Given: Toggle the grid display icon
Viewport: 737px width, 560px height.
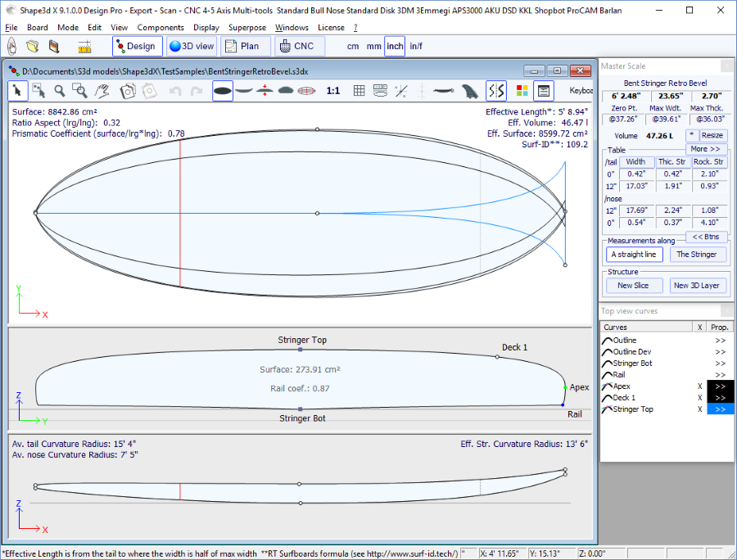Looking at the screenshot, I should 359,91.
